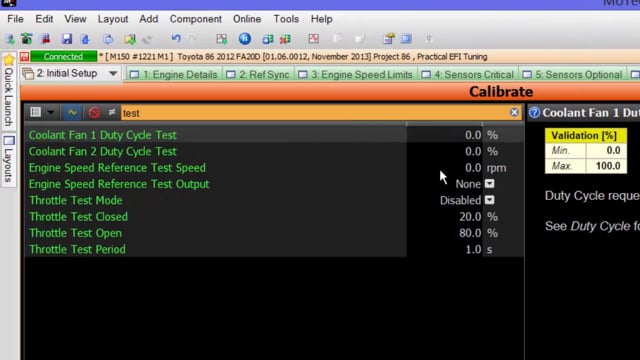
Task: Click the blue monitor window toolbar icon
Action: [x=406, y=39]
